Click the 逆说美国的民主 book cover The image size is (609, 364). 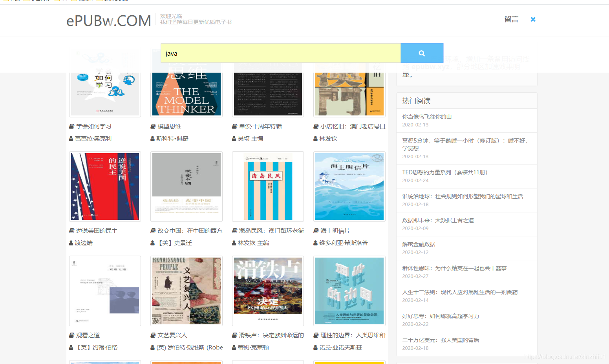click(105, 187)
